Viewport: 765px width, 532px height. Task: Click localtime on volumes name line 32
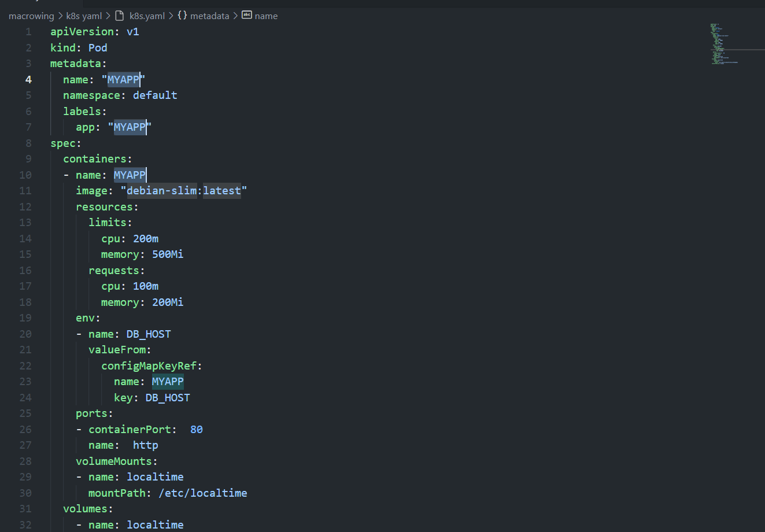point(155,524)
